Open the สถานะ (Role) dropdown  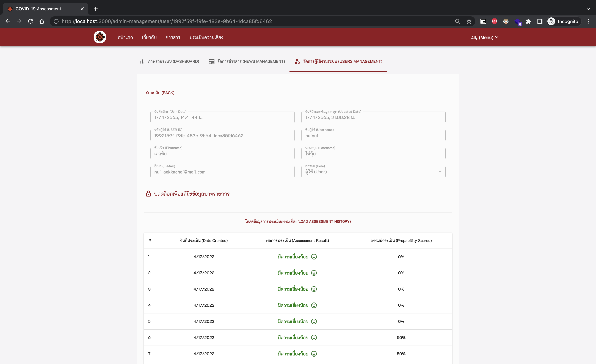373,172
